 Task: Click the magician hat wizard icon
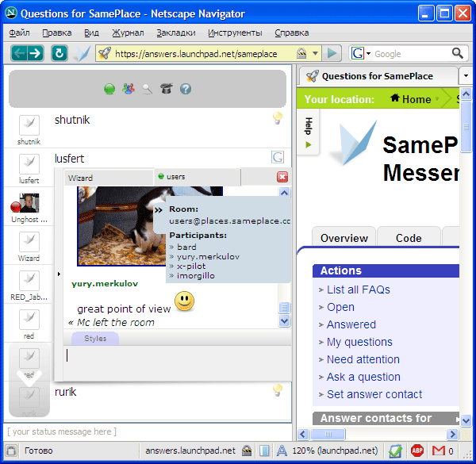coord(167,88)
